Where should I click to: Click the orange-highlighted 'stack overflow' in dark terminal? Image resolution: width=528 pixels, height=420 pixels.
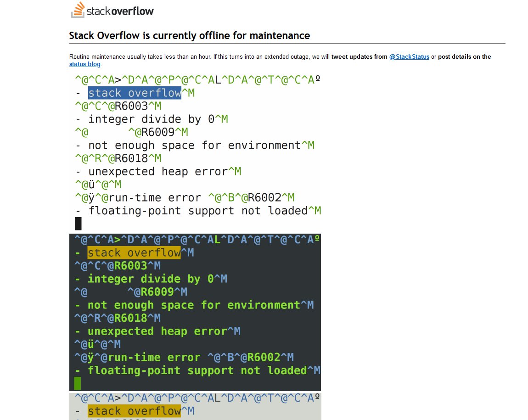pos(134,253)
